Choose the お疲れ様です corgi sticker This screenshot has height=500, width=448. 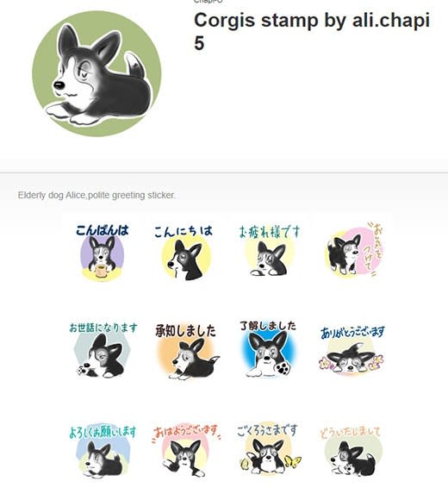point(270,250)
